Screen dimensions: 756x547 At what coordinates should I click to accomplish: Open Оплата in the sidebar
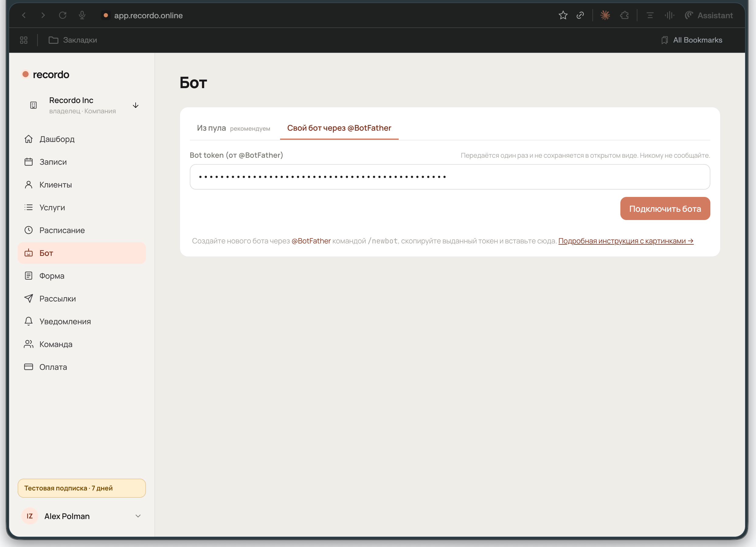pyautogui.click(x=82, y=367)
